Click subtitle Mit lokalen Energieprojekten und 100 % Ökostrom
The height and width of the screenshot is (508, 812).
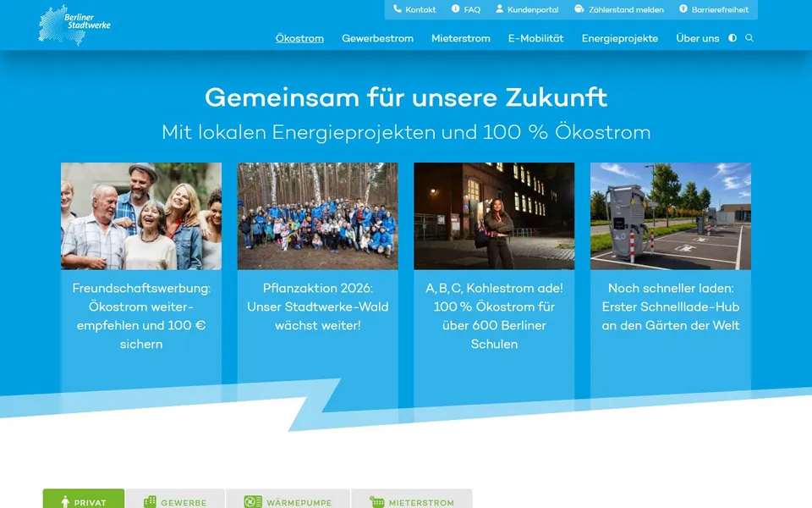406,132
